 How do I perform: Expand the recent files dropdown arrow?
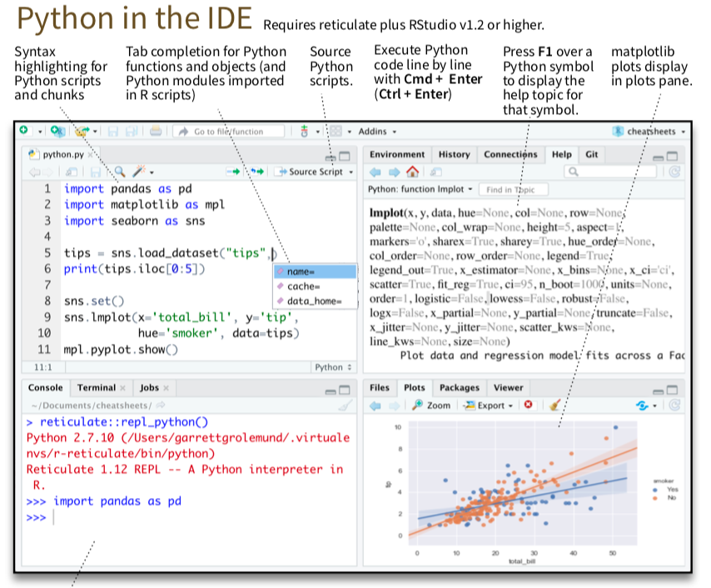point(95,132)
